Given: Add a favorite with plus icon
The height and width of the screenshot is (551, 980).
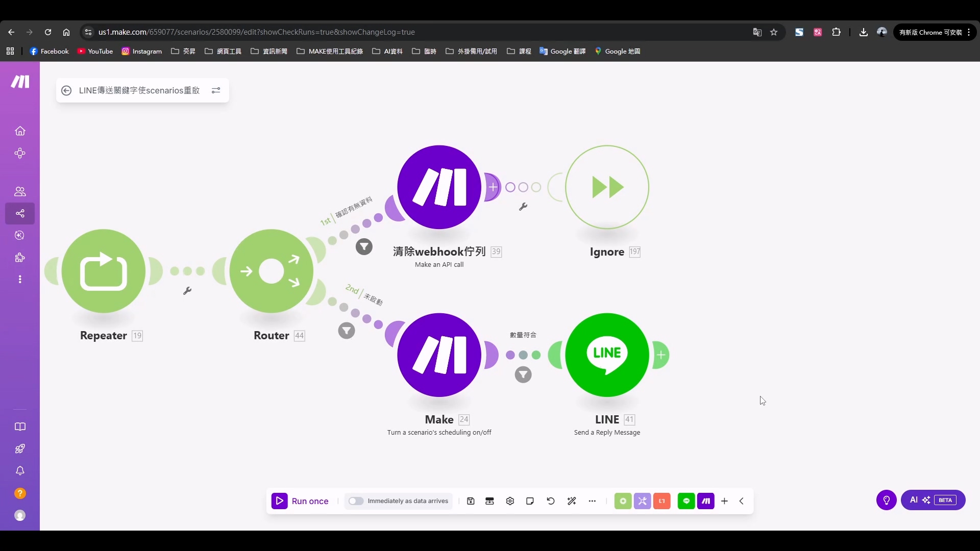Looking at the screenshot, I should [x=724, y=501].
